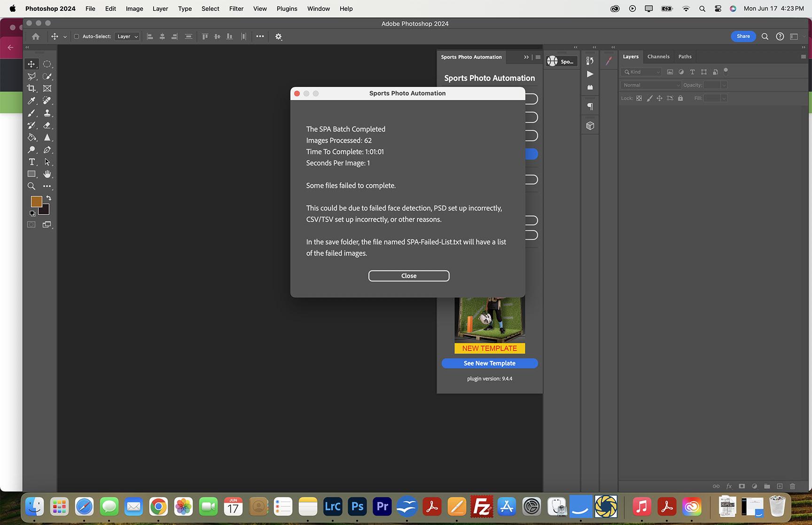Open the Actions panel play icon
This screenshot has height=525, width=812.
(x=590, y=74)
